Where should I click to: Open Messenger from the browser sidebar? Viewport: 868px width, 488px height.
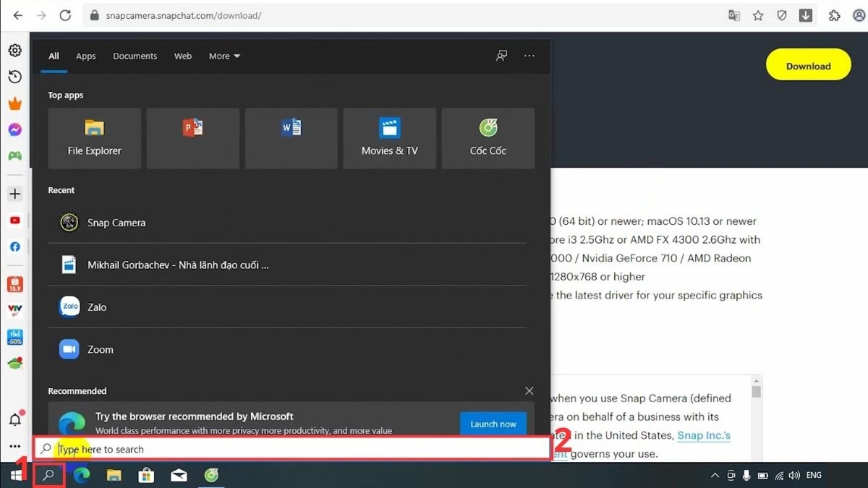[x=14, y=130]
